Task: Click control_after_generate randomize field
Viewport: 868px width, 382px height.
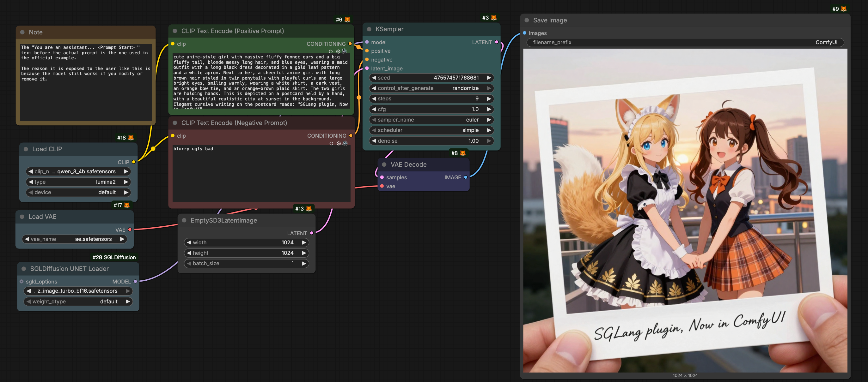Action: pos(431,88)
